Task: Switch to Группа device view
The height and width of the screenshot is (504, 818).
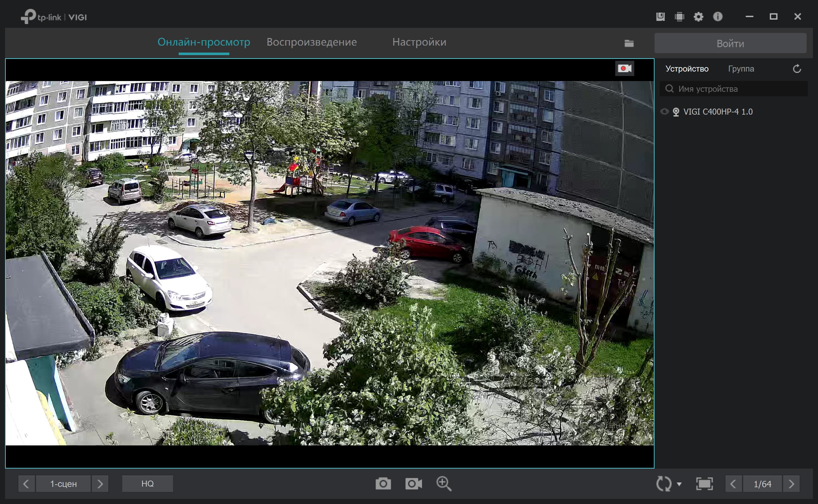Action: click(741, 69)
